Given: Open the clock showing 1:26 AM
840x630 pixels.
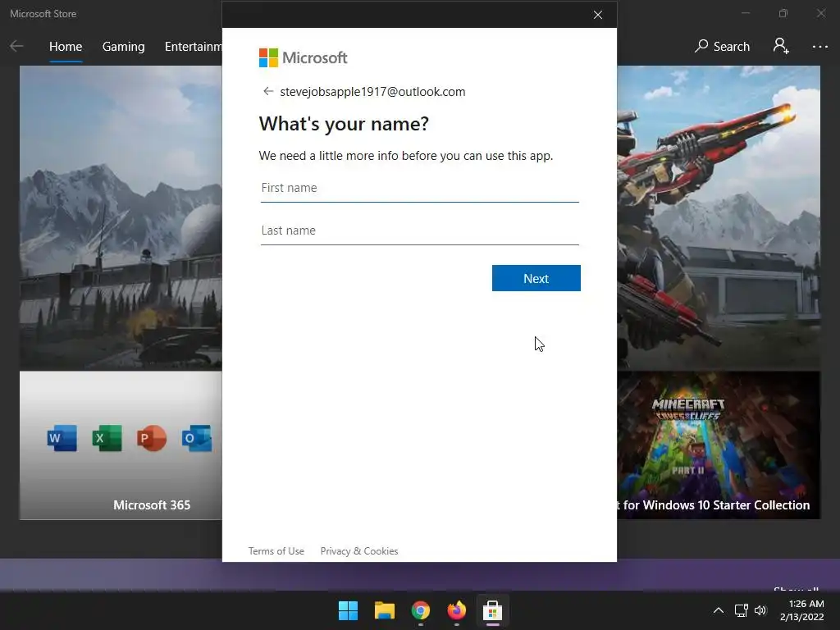Looking at the screenshot, I should point(802,610).
